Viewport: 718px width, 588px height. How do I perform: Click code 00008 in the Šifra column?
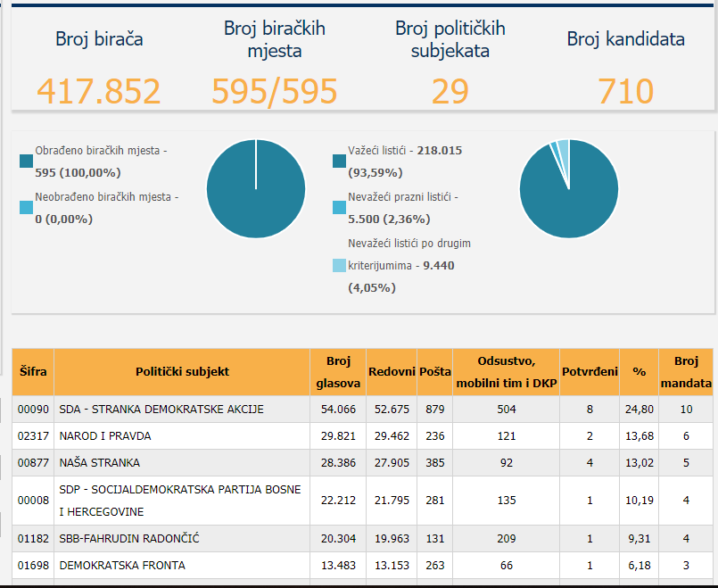click(33, 501)
